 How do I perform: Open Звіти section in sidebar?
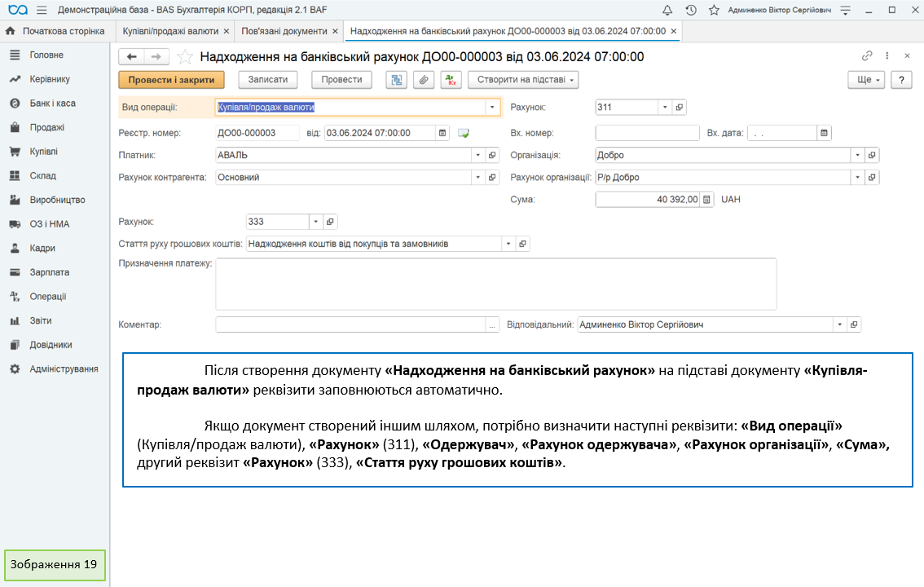(41, 320)
